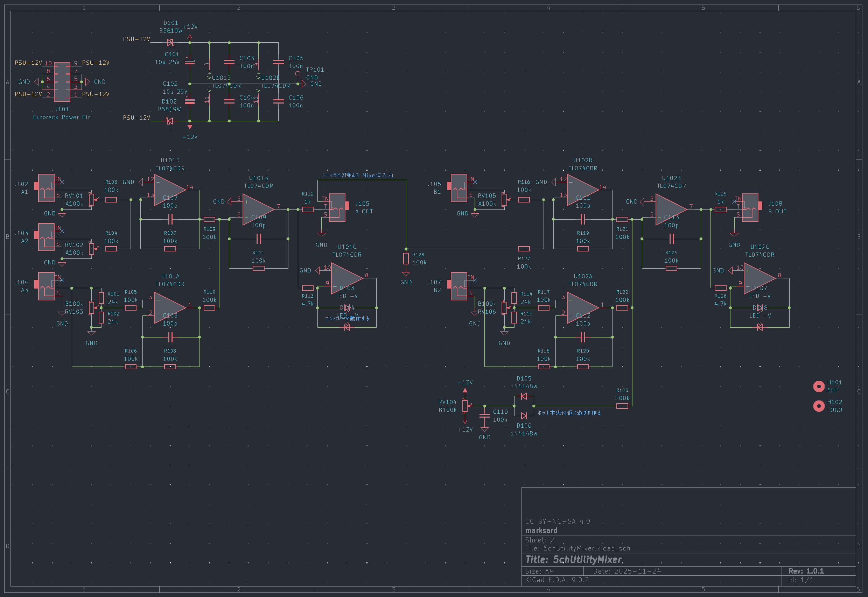
Task: Click the TP101 GND test point circle
Action: coord(298,74)
